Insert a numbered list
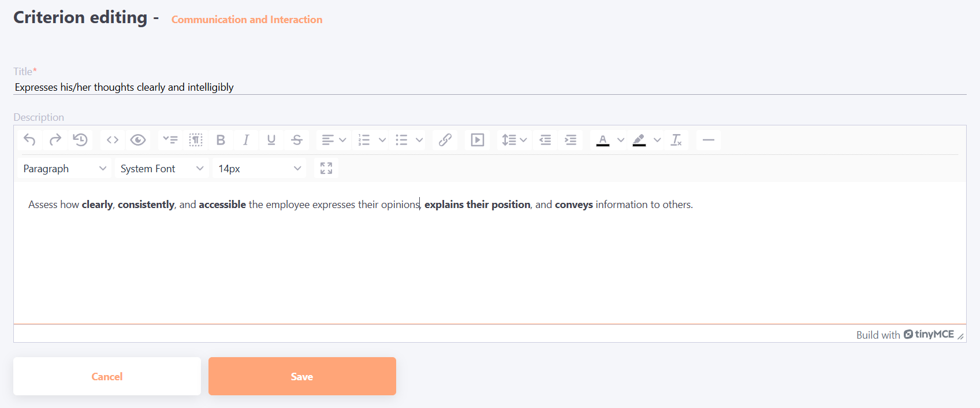 pos(364,140)
